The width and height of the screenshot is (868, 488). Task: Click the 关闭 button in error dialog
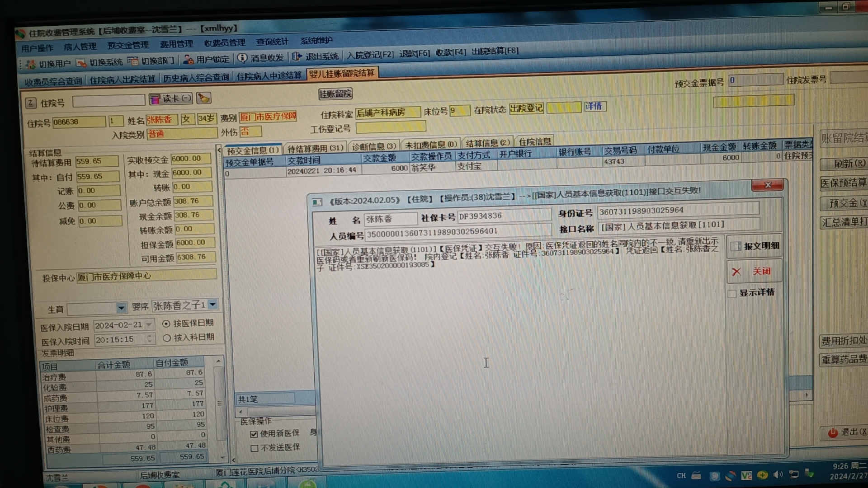point(754,271)
